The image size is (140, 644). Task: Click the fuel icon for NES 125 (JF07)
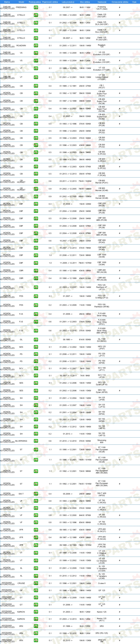click(36, 347)
